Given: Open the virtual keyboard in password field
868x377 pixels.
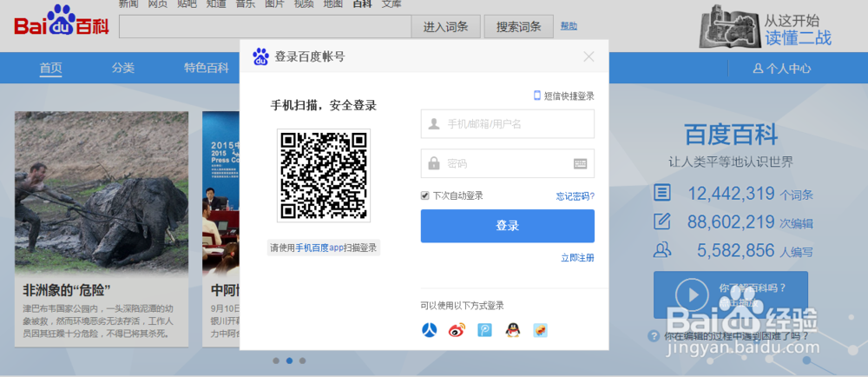Looking at the screenshot, I should point(580,163).
